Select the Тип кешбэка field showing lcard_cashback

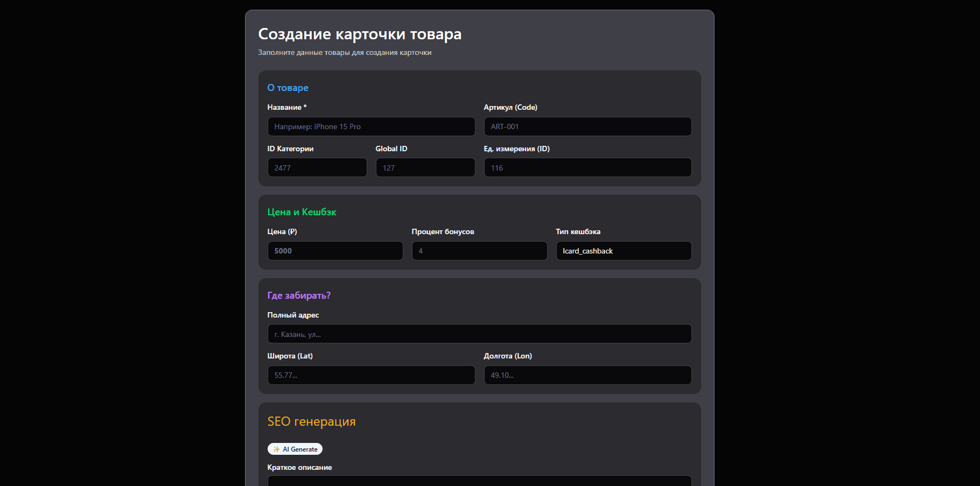click(x=624, y=251)
